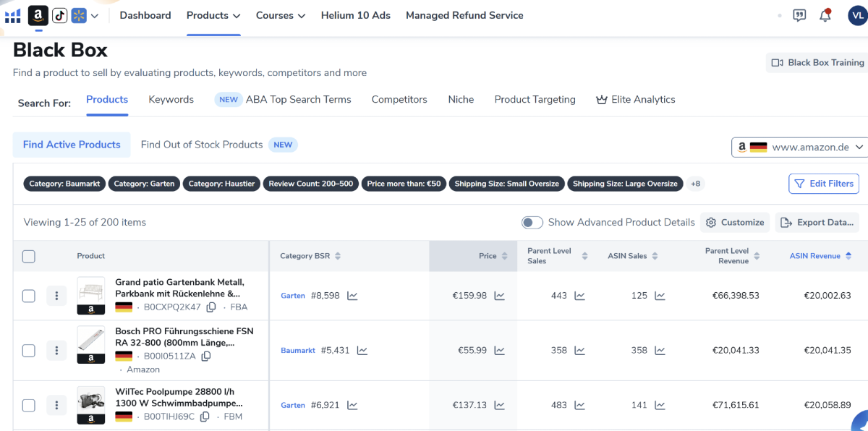Click the Price more than €50 chip
This screenshot has height=431, width=868.
click(404, 184)
